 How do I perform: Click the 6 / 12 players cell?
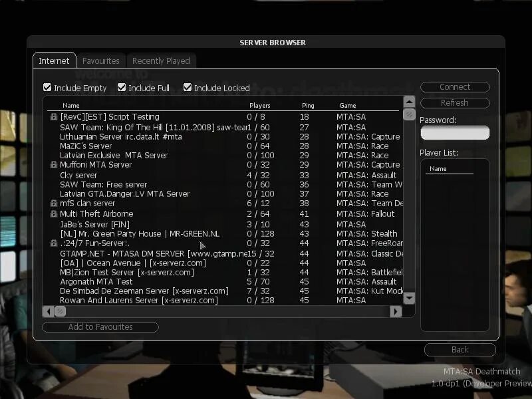258,203
